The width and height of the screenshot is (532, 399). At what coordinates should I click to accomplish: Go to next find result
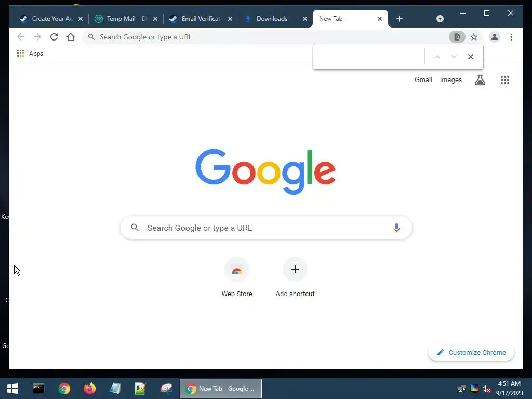pyautogui.click(x=454, y=57)
